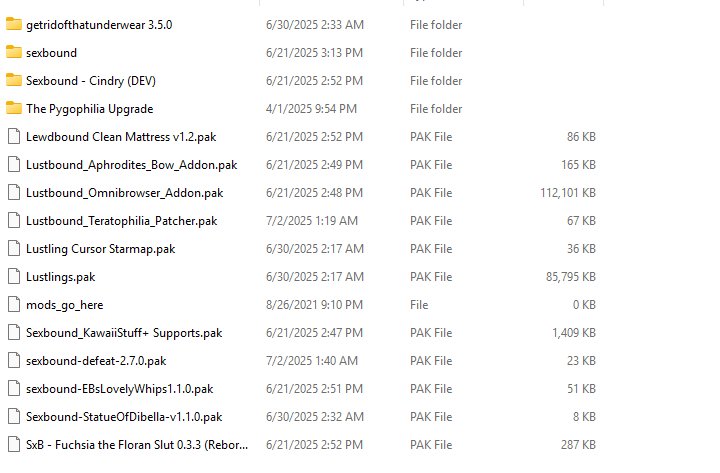Select sexbound-EBsLovelyWhips1.1.0.pak file name

[120, 389]
